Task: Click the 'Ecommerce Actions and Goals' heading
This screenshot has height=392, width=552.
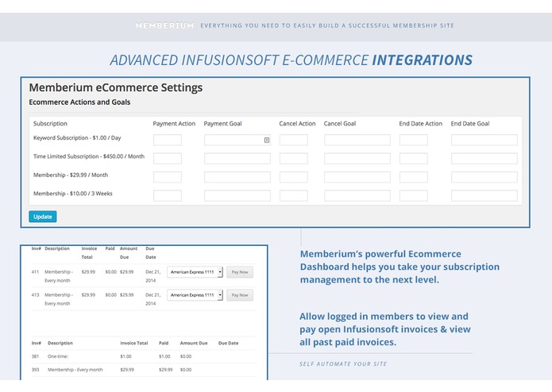Action: coord(79,102)
